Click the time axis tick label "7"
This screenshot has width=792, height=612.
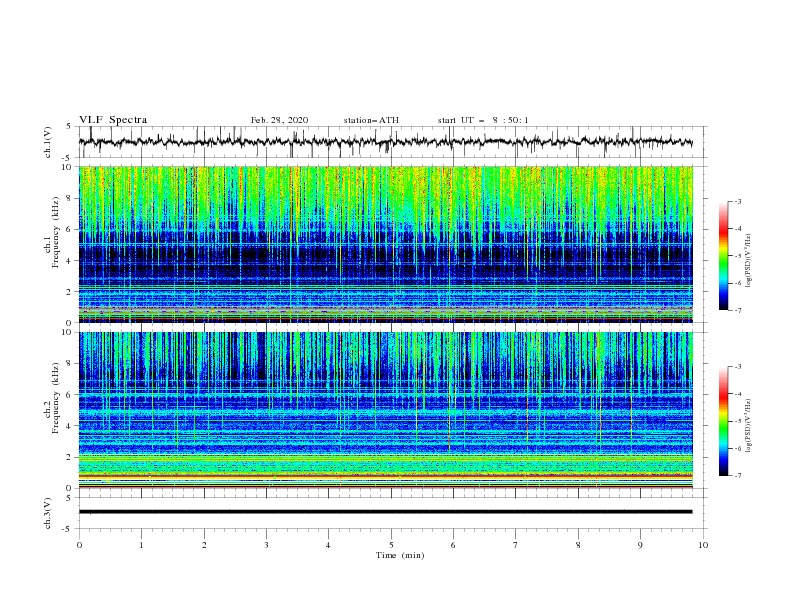click(x=516, y=545)
